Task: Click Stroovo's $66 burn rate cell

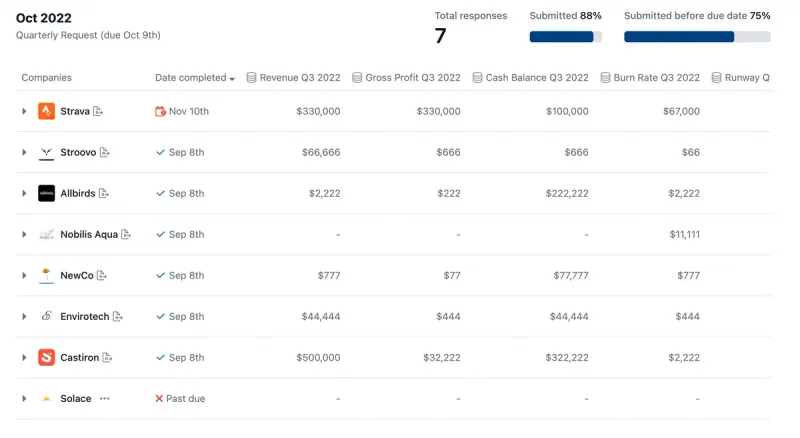Action: coord(691,152)
